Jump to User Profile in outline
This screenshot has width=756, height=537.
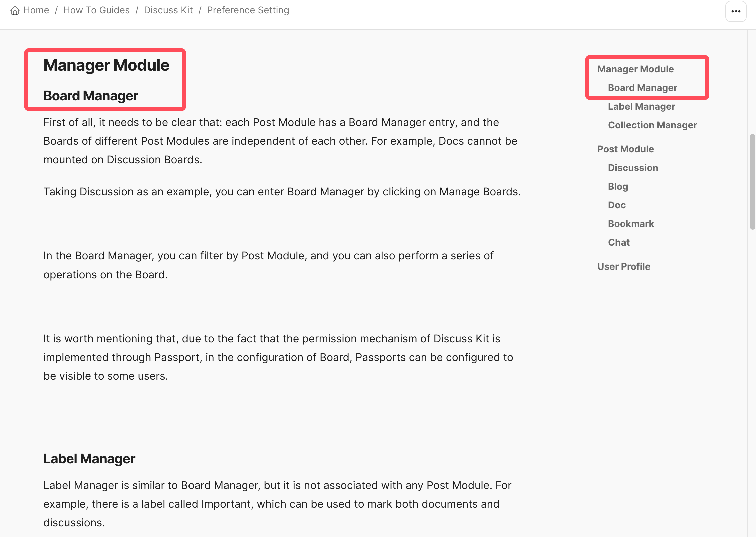(x=624, y=266)
